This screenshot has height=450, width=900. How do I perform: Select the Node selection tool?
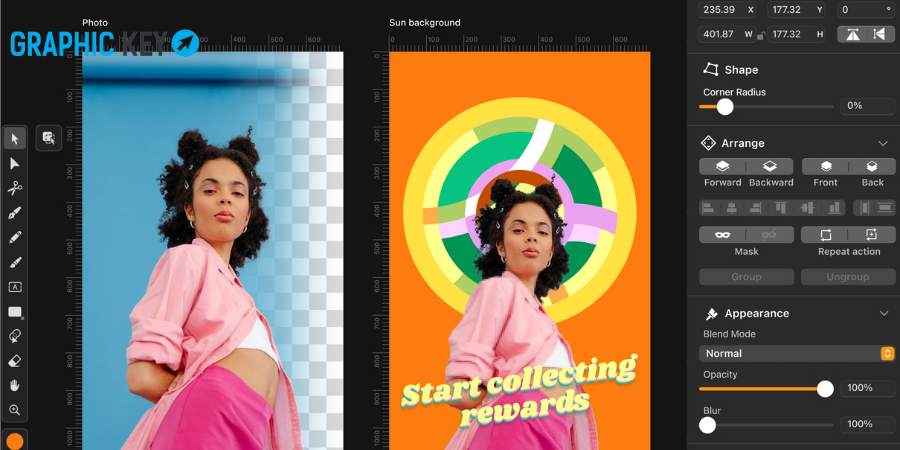(14, 164)
